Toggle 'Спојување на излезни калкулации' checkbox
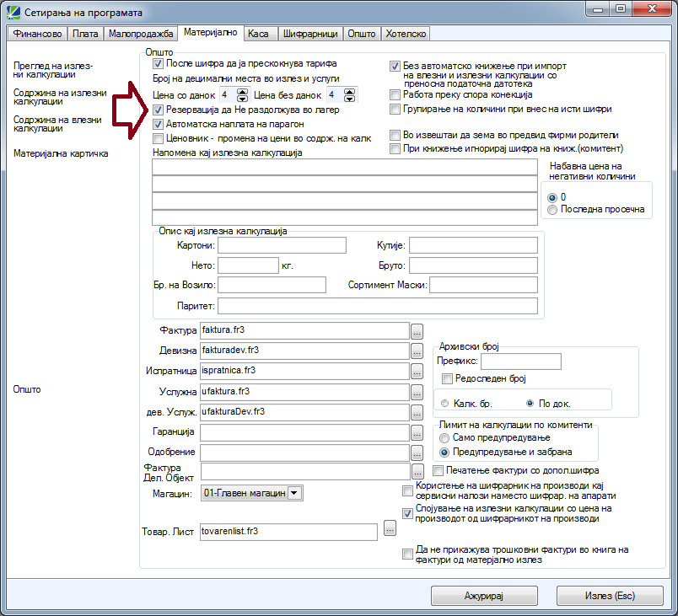This screenshot has height=616, width=678. click(407, 513)
